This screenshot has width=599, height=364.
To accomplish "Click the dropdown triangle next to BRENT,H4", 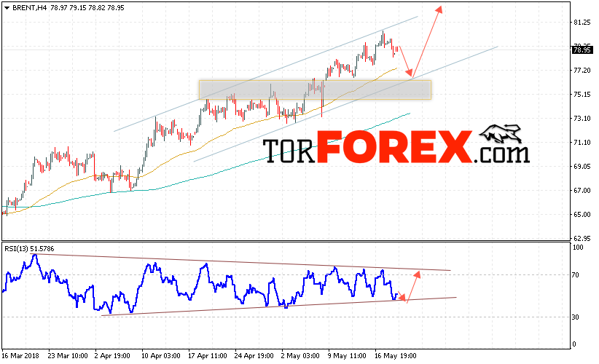I will click(7, 8).
